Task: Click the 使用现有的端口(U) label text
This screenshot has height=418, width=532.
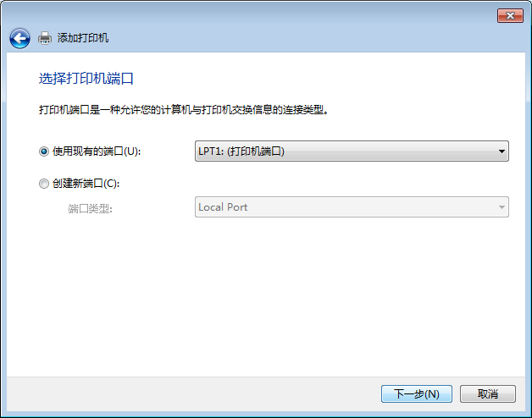Action: click(97, 151)
